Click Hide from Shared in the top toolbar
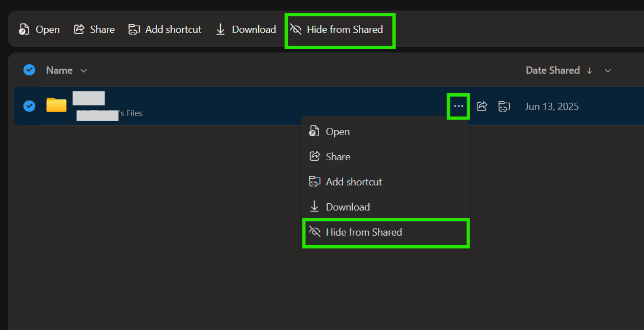The width and height of the screenshot is (644, 330). coord(337,30)
